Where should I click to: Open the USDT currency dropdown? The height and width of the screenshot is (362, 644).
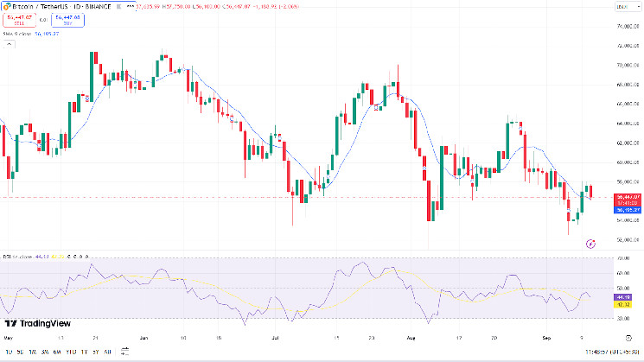point(628,7)
